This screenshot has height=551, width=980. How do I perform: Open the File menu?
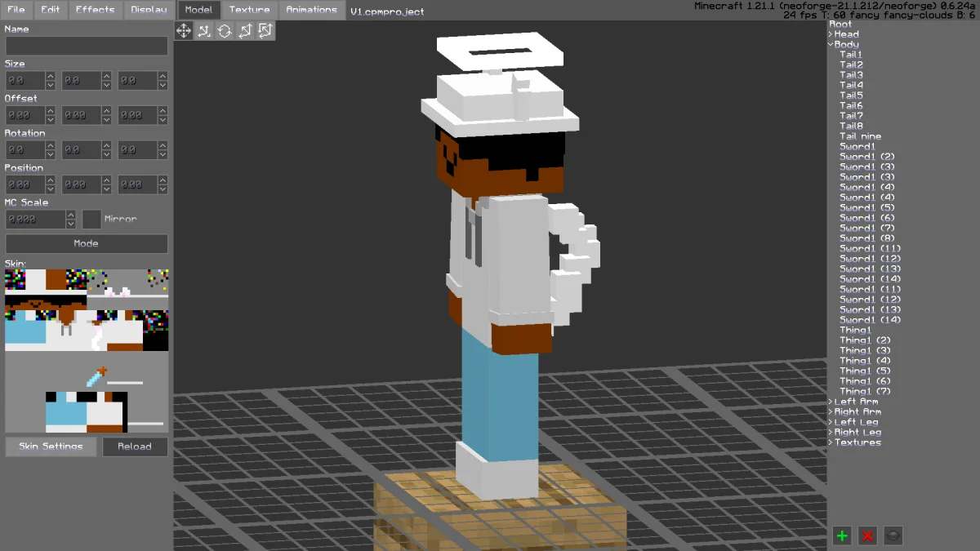(16, 10)
